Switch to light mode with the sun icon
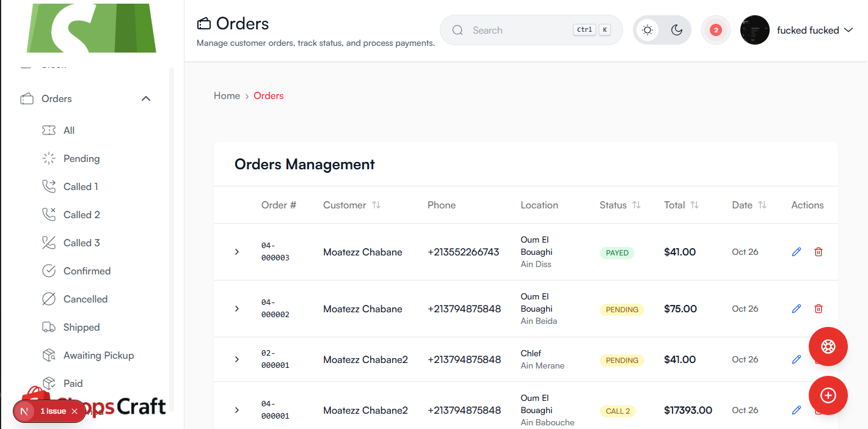The image size is (868, 429). 647,29
